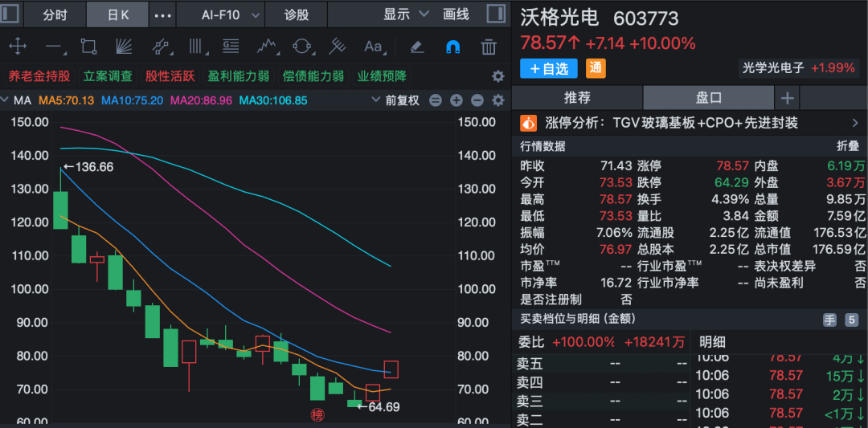Click the MA30:106.85 indicator value

pos(273,100)
